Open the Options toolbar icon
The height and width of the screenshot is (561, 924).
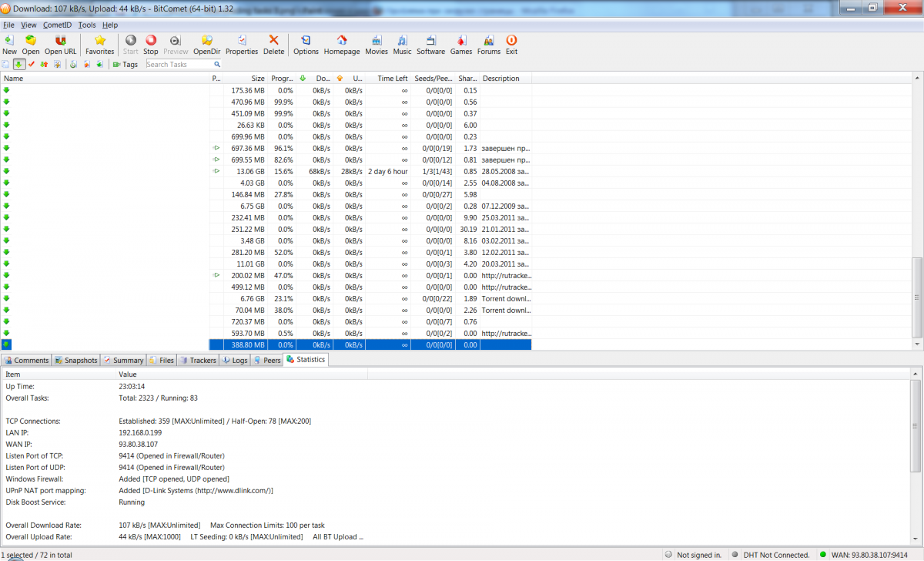pyautogui.click(x=306, y=40)
